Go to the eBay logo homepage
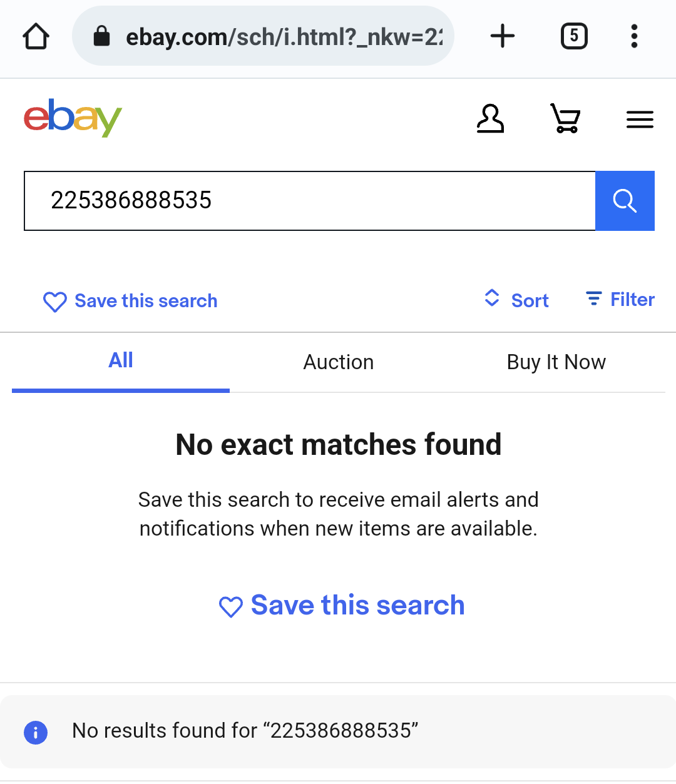 click(x=73, y=118)
